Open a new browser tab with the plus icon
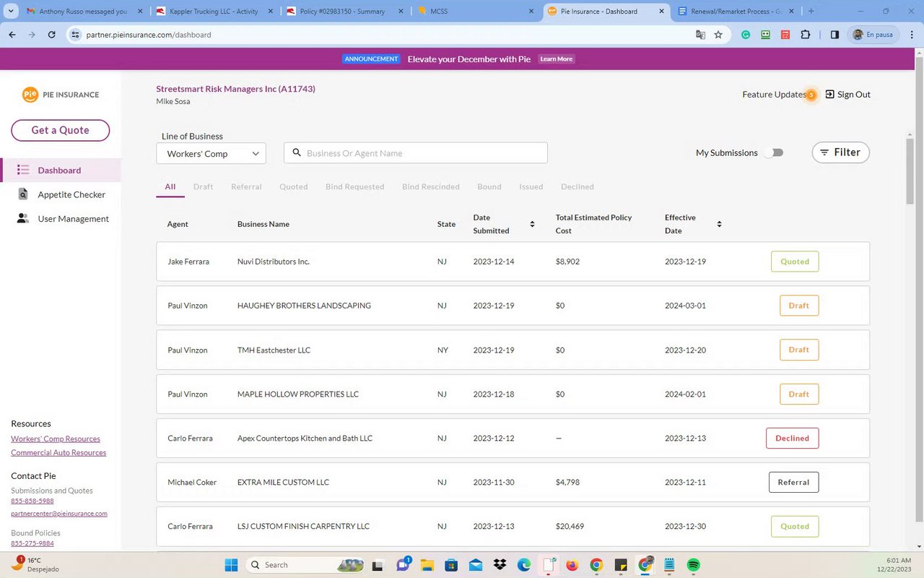924x578 pixels. [811, 12]
